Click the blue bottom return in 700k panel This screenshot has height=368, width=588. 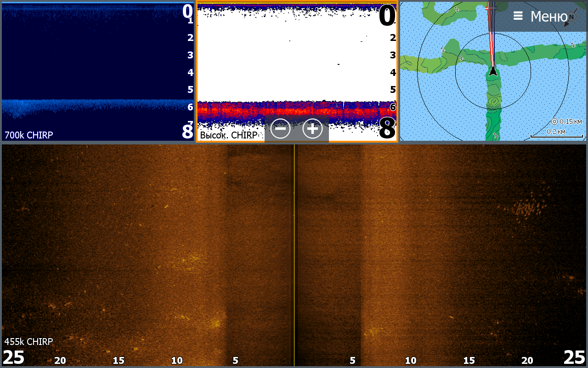point(92,106)
